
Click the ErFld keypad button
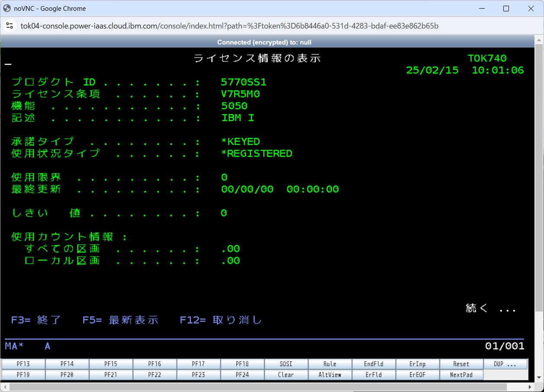(373, 375)
